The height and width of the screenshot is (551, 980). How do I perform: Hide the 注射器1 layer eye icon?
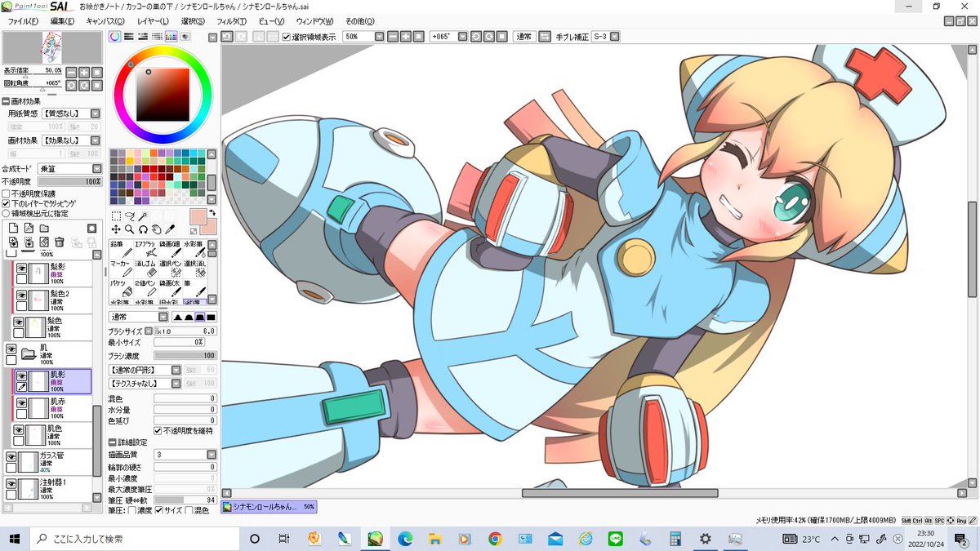11,484
